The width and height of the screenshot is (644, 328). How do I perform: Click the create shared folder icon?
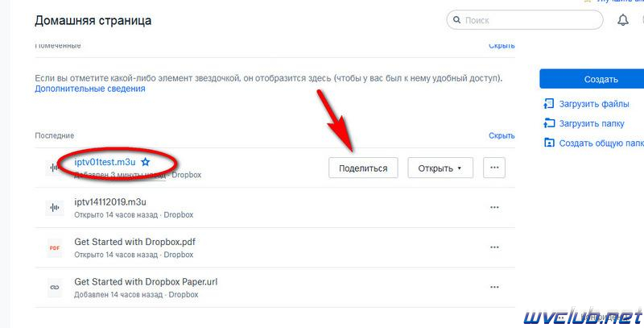pyautogui.click(x=549, y=143)
